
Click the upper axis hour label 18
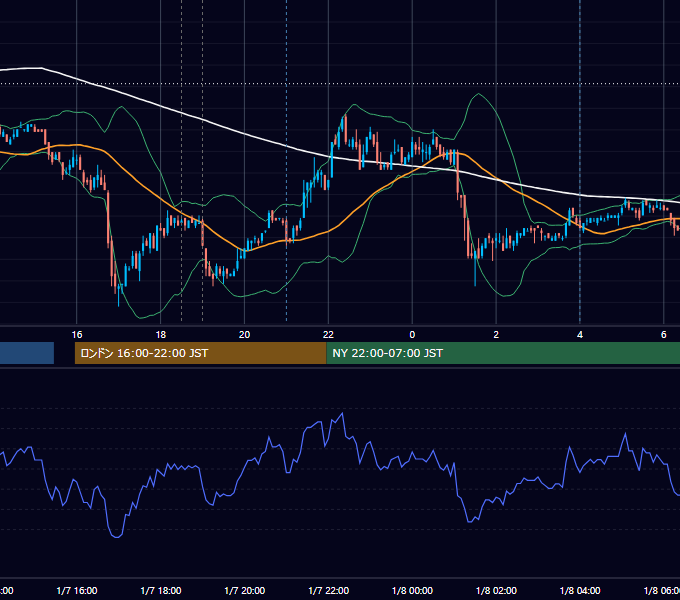point(160,334)
